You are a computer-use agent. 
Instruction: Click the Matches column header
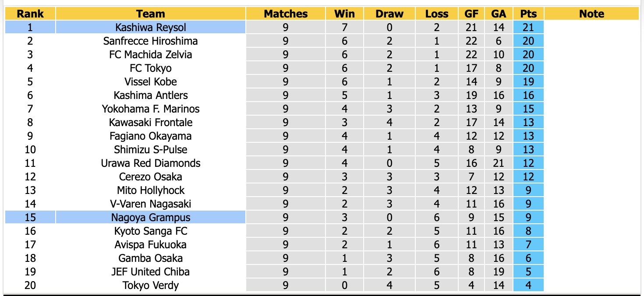click(x=286, y=14)
